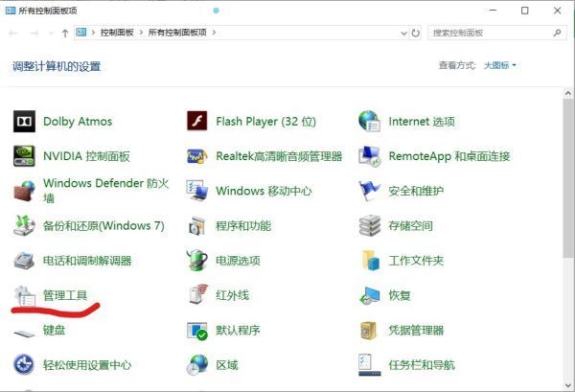Open the Dolby Atmos icon
Screen dimensions: 575x392
24,121
